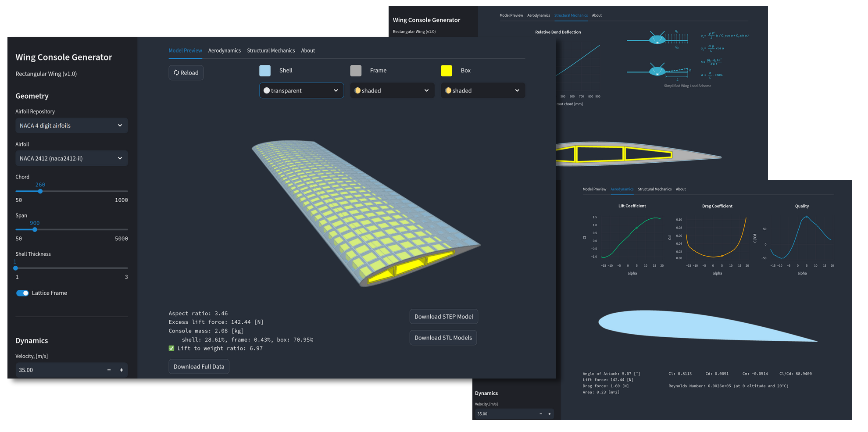
Task: Disable the Lattice Frame toggle
Action: point(22,293)
